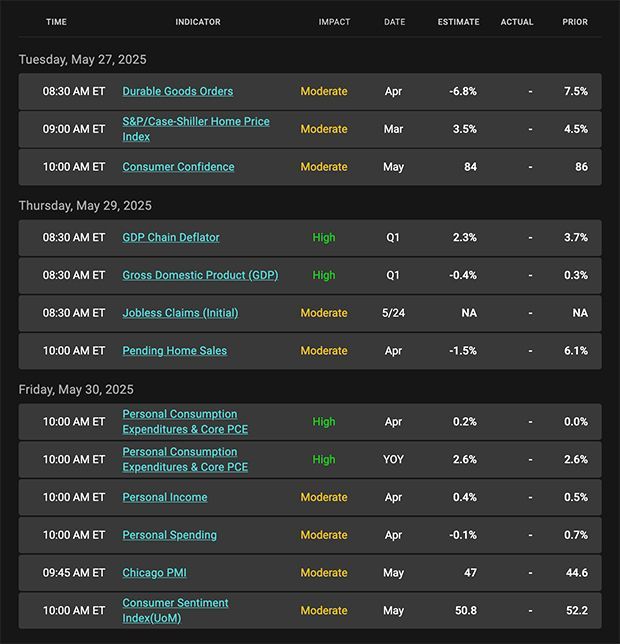Open the Personal Spending link
Image resolution: width=620 pixels, height=644 pixels.
(170, 535)
